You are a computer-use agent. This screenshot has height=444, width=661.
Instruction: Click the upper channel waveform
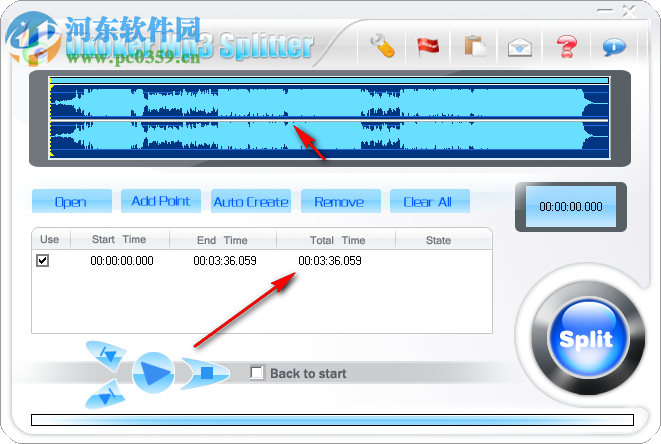330,102
